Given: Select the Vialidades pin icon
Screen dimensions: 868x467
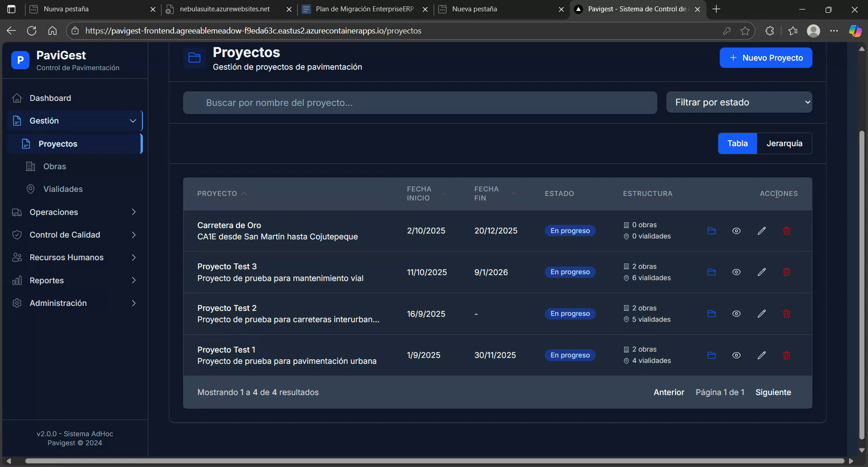Looking at the screenshot, I should coord(30,189).
